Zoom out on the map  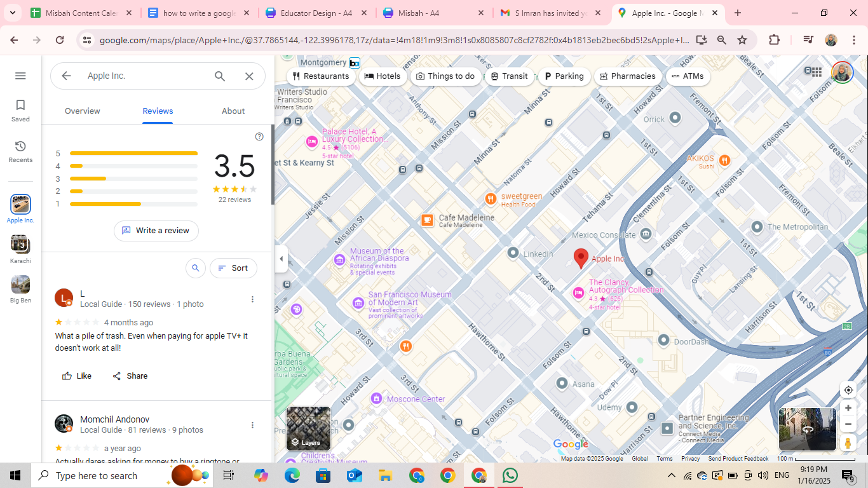coord(848,424)
